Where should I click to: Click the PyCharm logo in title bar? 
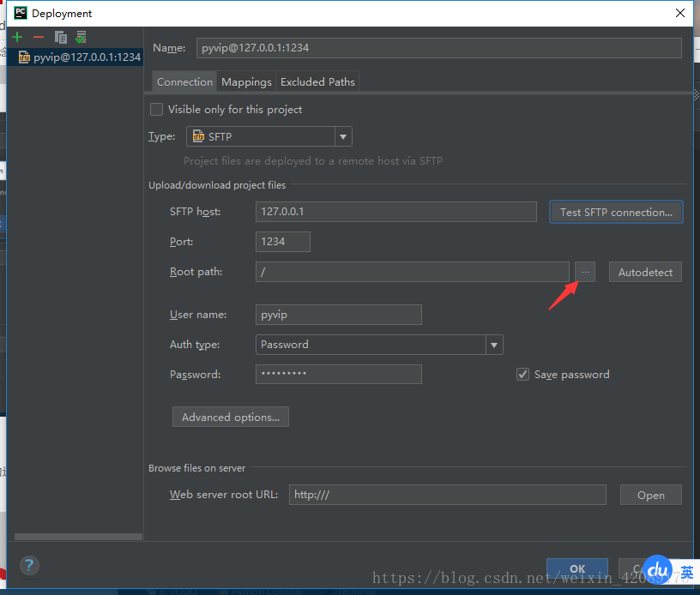(20, 13)
